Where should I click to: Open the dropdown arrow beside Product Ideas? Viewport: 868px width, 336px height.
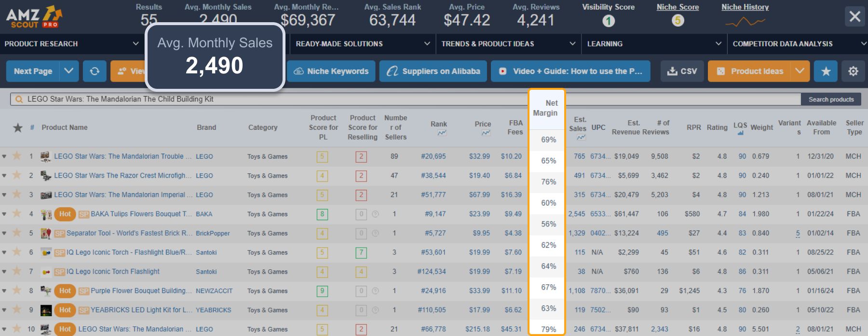(800, 71)
